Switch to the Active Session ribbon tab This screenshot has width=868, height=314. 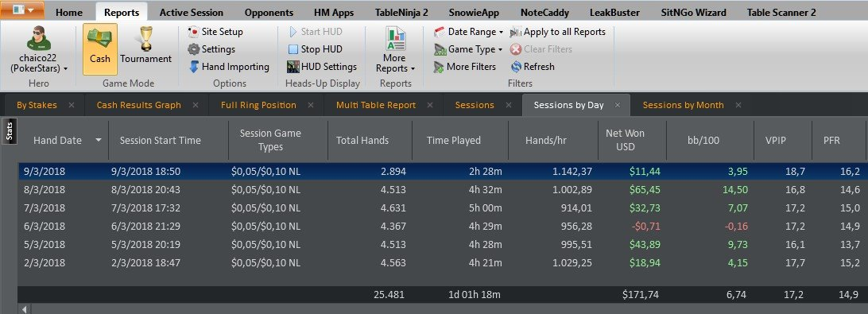[x=191, y=12]
